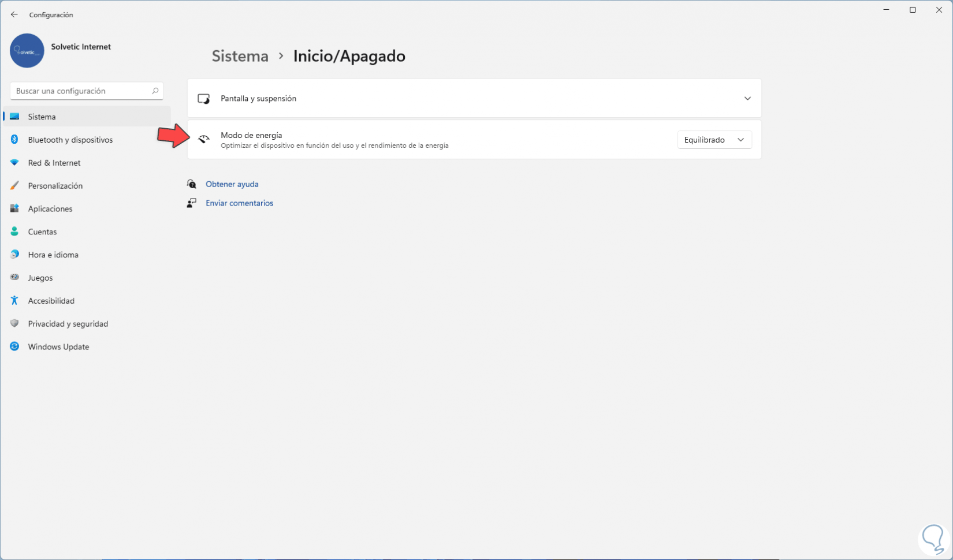Click the Enviar comentarios link

[239, 203]
